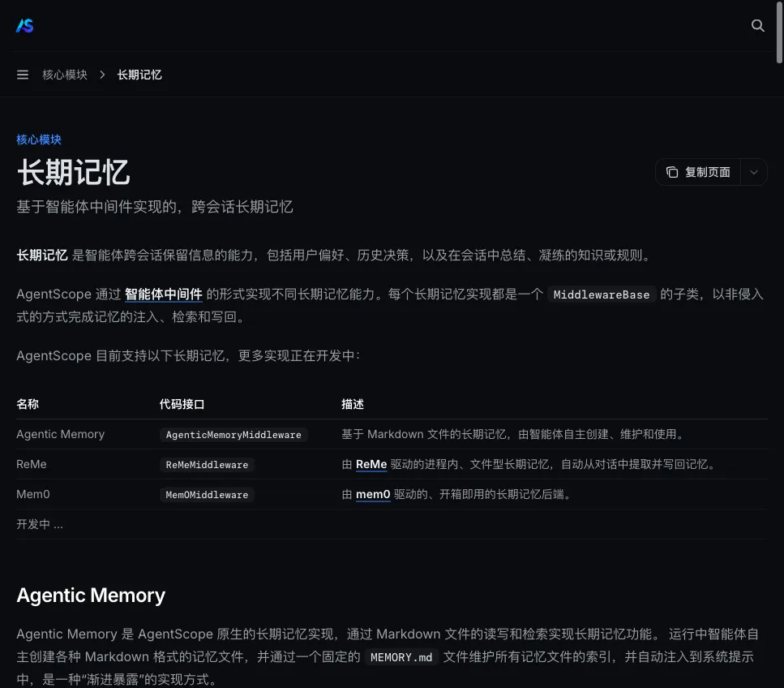Click the breadcrumb chevron separator
The image size is (784, 688).
pos(102,75)
